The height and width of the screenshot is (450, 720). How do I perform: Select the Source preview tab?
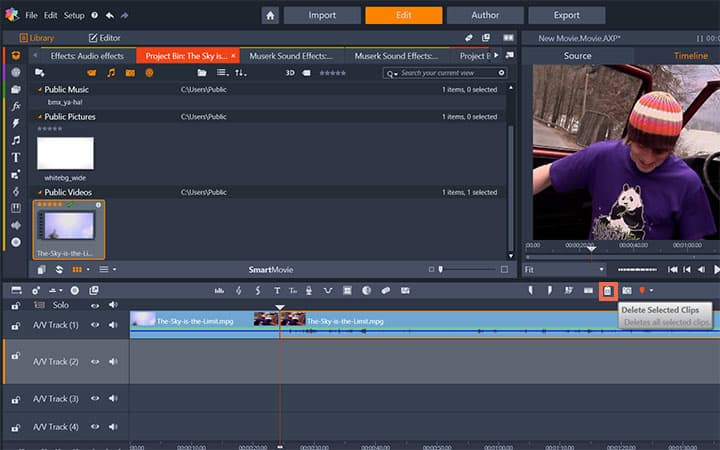point(578,56)
